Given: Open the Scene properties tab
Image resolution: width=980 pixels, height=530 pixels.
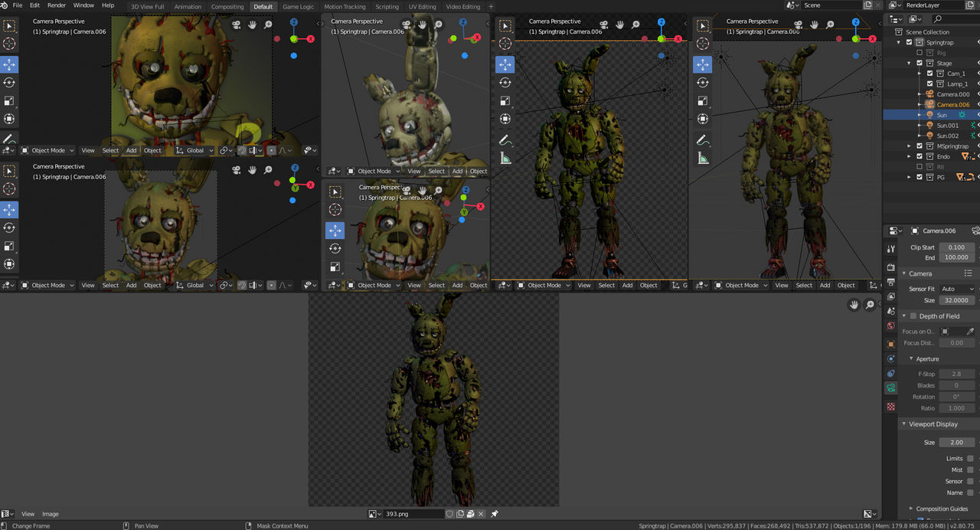Looking at the screenshot, I should pos(890,311).
